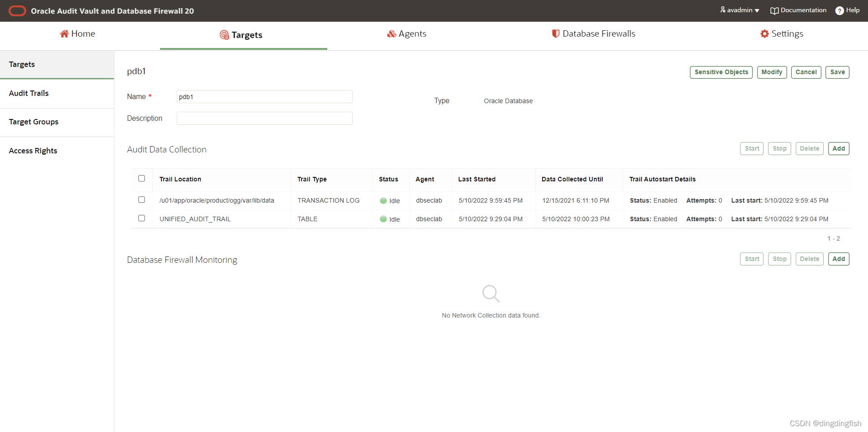Start the audit data collection trail
Viewport: 868px width, 432px height.
[752, 149]
